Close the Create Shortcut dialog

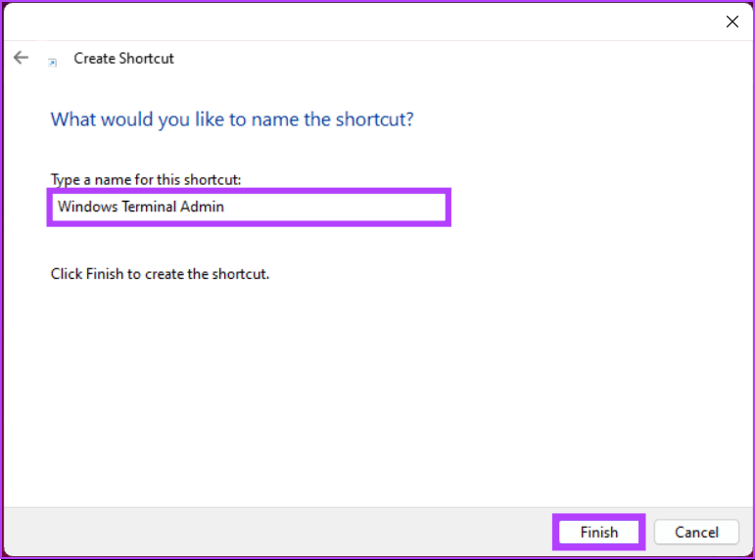tap(731, 22)
